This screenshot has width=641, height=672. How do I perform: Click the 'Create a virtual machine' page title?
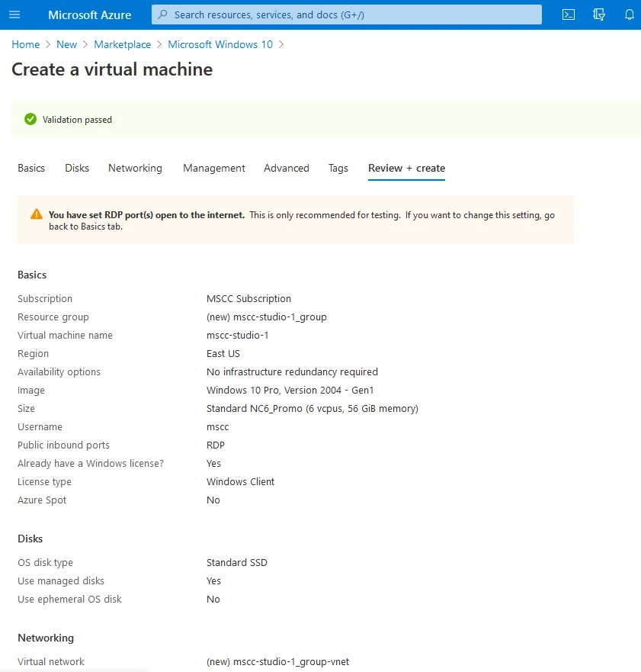click(x=112, y=69)
